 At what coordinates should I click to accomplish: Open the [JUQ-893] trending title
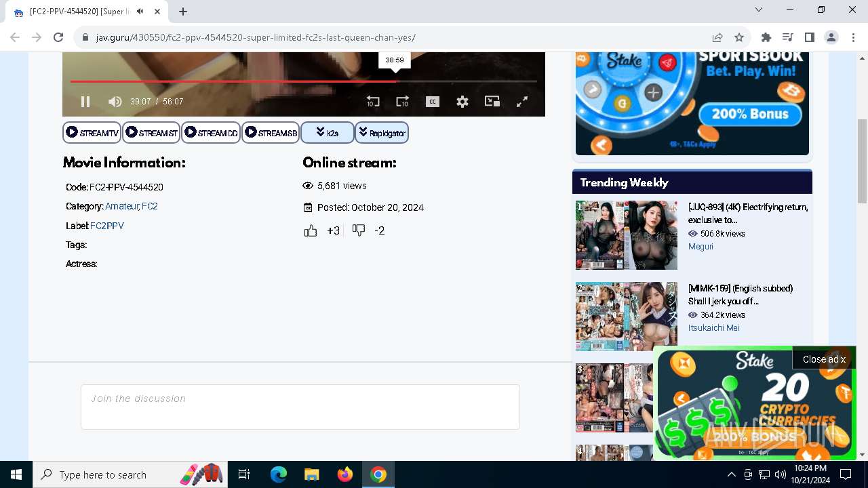[748, 213]
